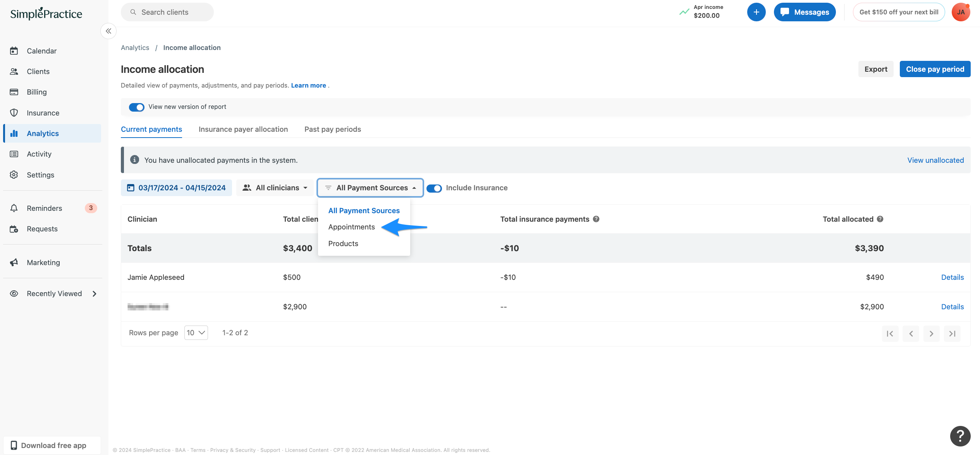This screenshot has height=455, width=980.
Task: Open the Settings gear icon
Action: (x=14, y=175)
